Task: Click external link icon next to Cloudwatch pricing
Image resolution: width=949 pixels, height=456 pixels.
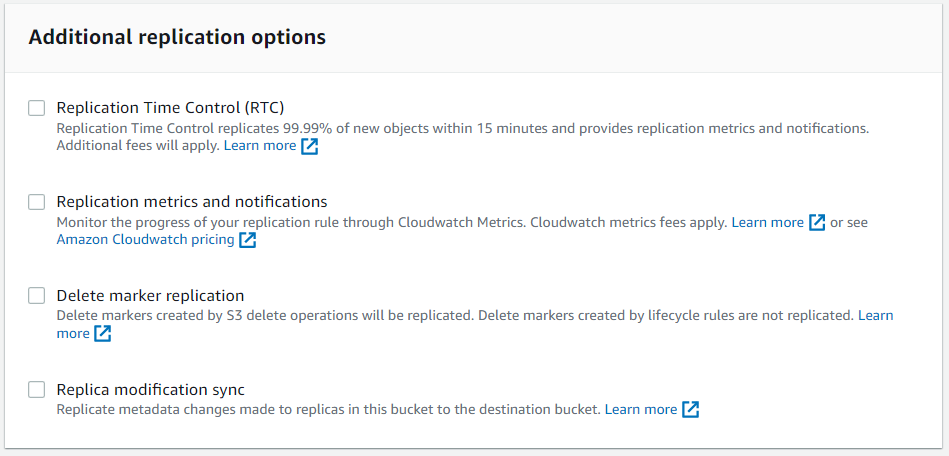Action: coord(248,240)
